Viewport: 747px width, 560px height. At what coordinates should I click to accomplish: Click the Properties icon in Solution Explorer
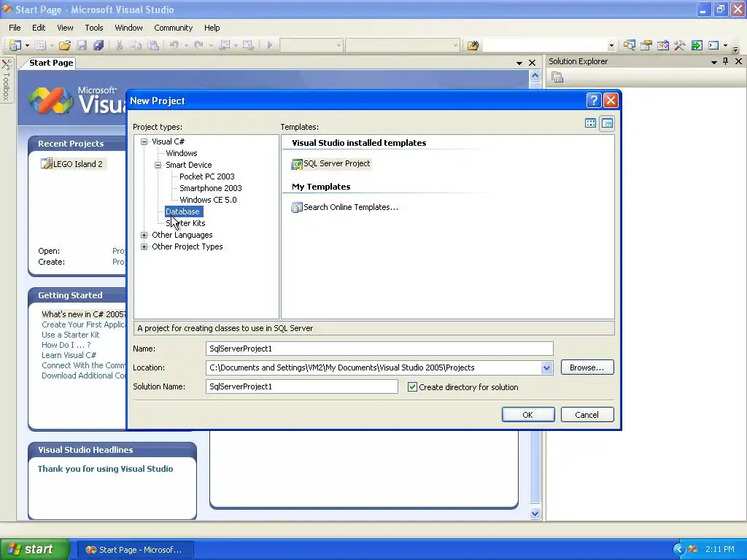tap(557, 77)
